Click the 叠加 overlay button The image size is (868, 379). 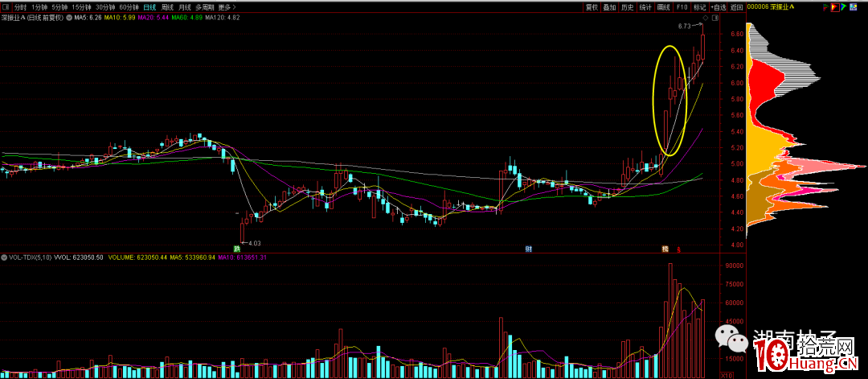point(609,7)
